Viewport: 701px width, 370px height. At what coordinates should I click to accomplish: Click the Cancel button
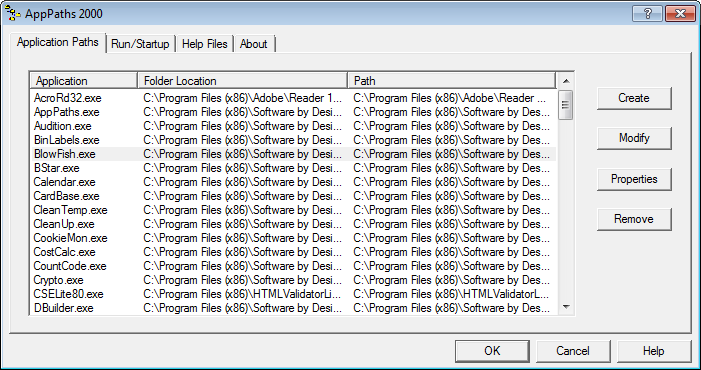573,351
